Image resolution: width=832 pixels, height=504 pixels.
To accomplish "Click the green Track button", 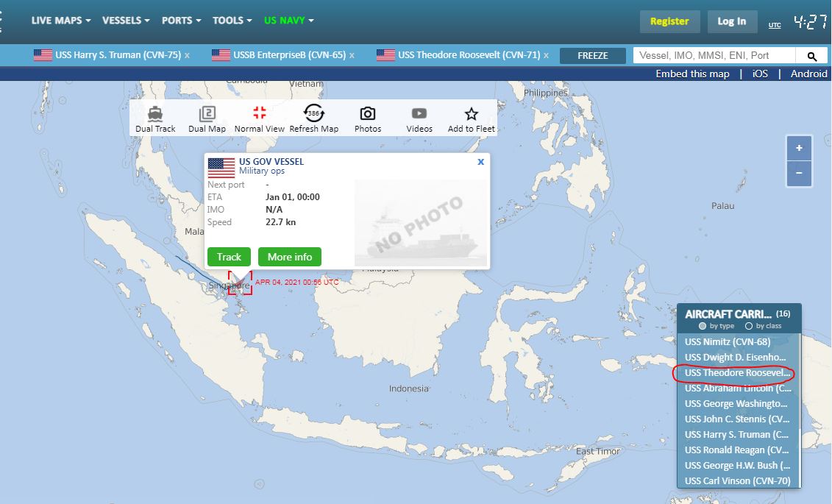I will (229, 257).
